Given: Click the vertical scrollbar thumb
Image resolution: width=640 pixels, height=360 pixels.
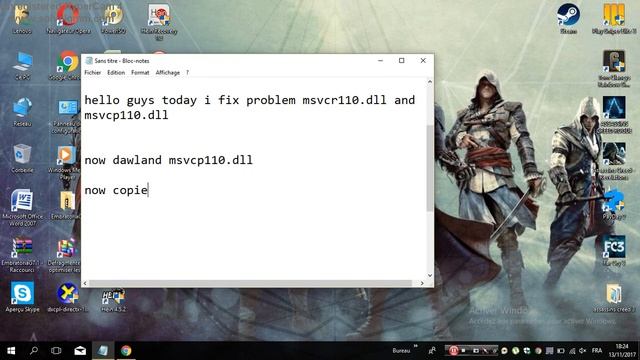Looking at the screenshot, I should pyautogui.click(x=430, y=168).
